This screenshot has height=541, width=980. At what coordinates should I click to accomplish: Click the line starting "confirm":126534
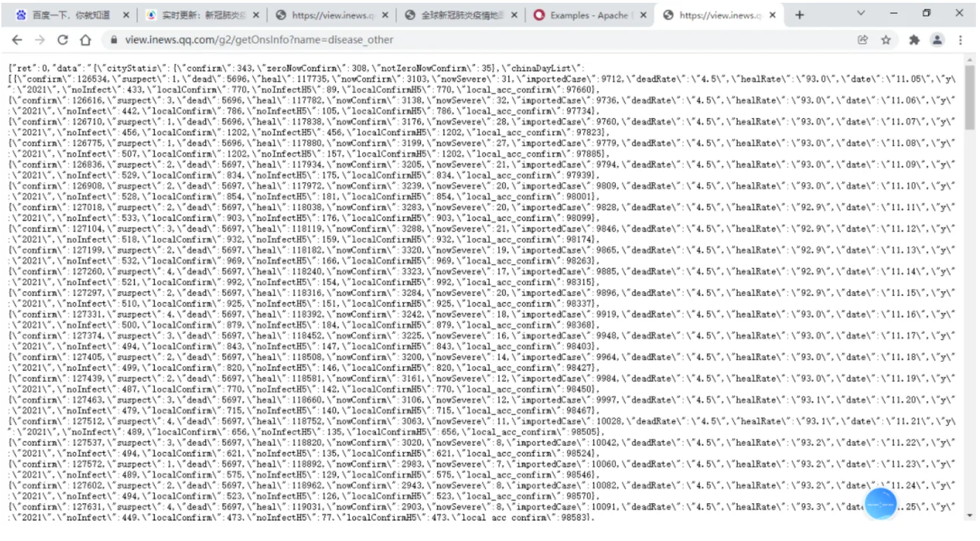[x=482, y=79]
